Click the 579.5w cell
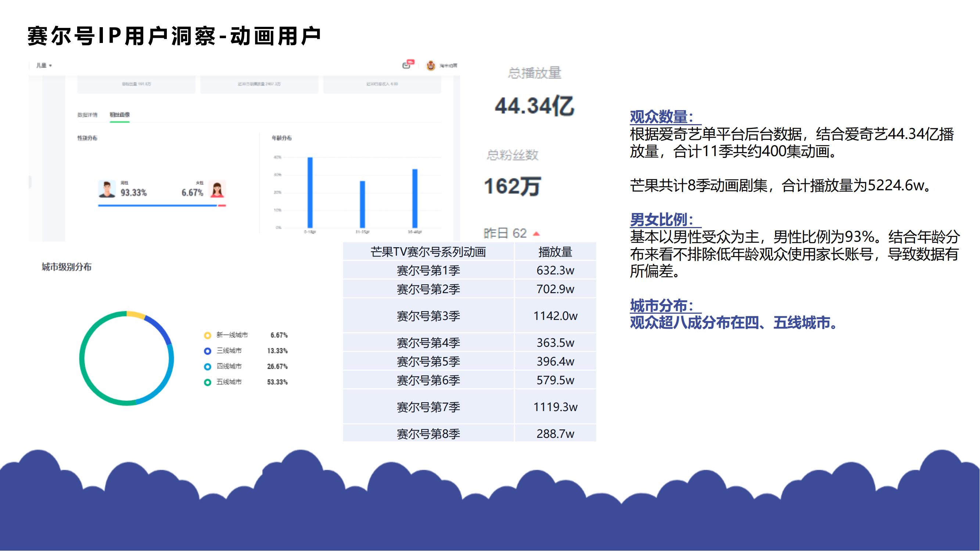980x551 pixels. pyautogui.click(x=555, y=380)
